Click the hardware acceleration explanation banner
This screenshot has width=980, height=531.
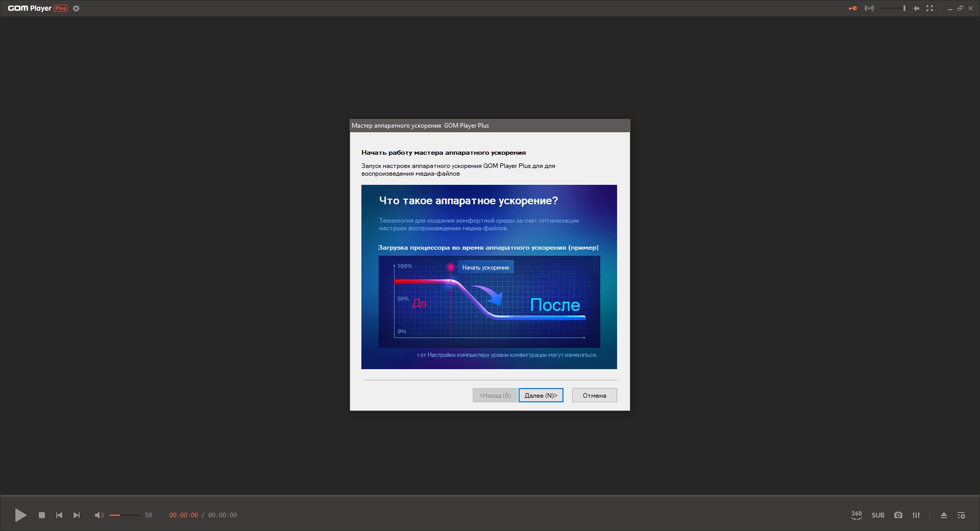point(489,277)
